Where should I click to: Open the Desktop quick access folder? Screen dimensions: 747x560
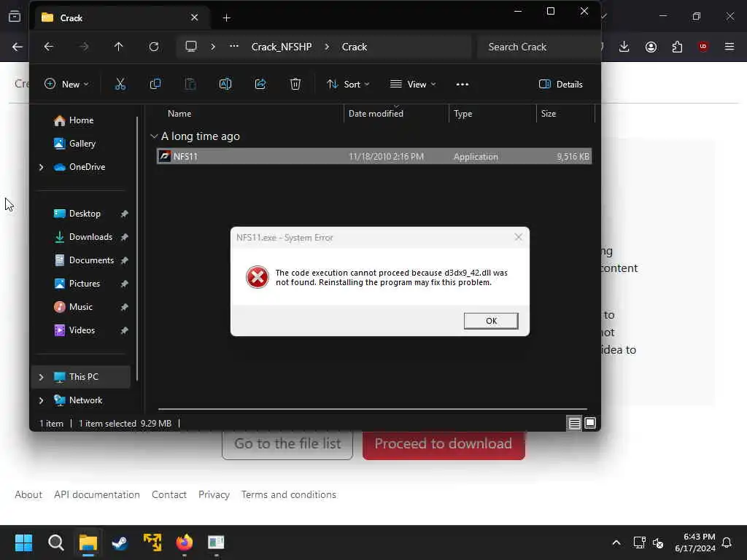click(x=85, y=214)
